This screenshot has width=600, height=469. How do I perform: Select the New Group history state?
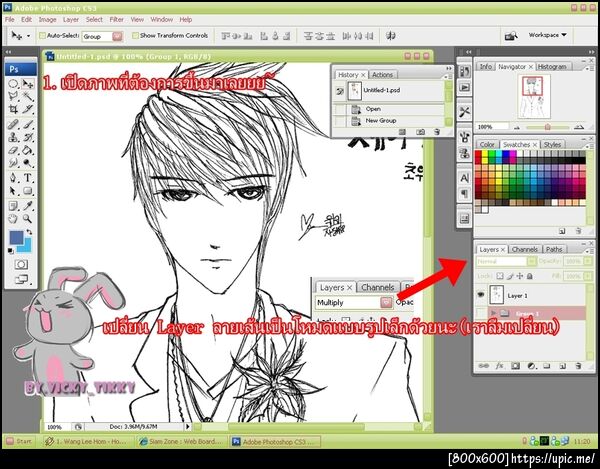point(388,121)
